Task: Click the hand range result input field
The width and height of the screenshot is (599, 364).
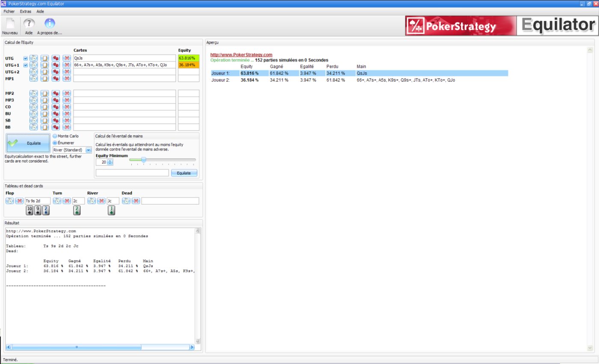Action: click(x=132, y=173)
